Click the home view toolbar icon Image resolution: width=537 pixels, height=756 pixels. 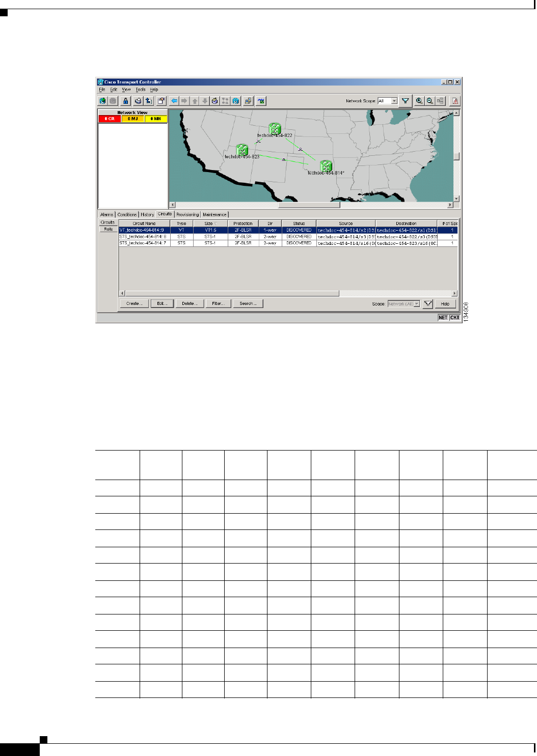click(x=215, y=101)
